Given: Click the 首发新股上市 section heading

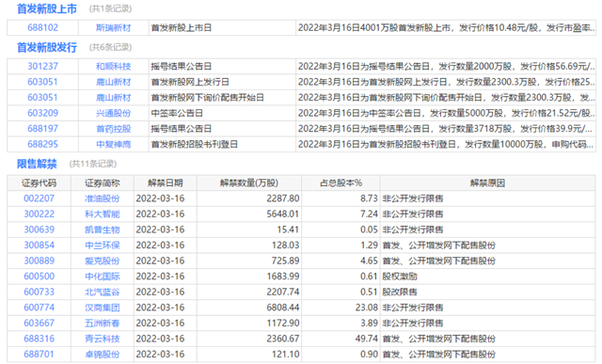Looking at the screenshot, I should pos(47,8).
